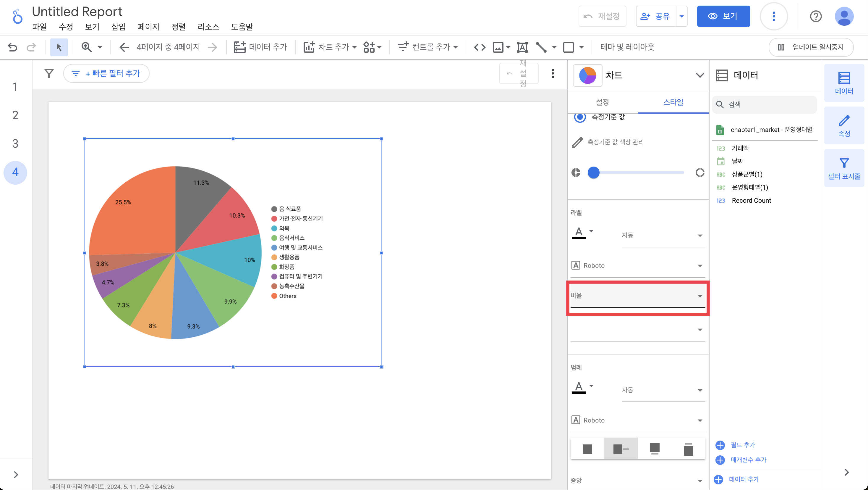Expand the 차트 type chevron

tap(699, 75)
